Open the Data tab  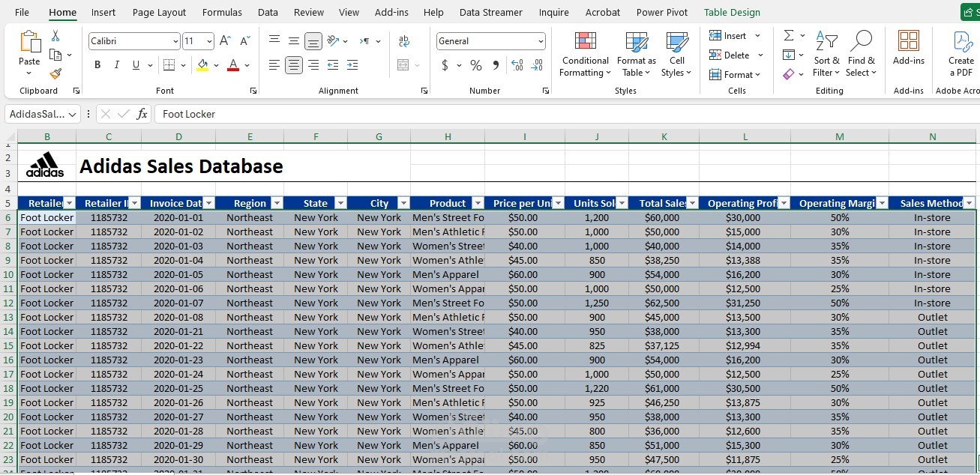pyautogui.click(x=268, y=12)
